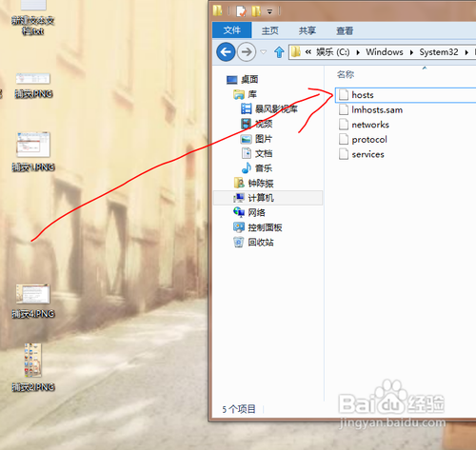Open 音乐 library in navigation pane
Screen dimensions: 476x450
pos(256,168)
